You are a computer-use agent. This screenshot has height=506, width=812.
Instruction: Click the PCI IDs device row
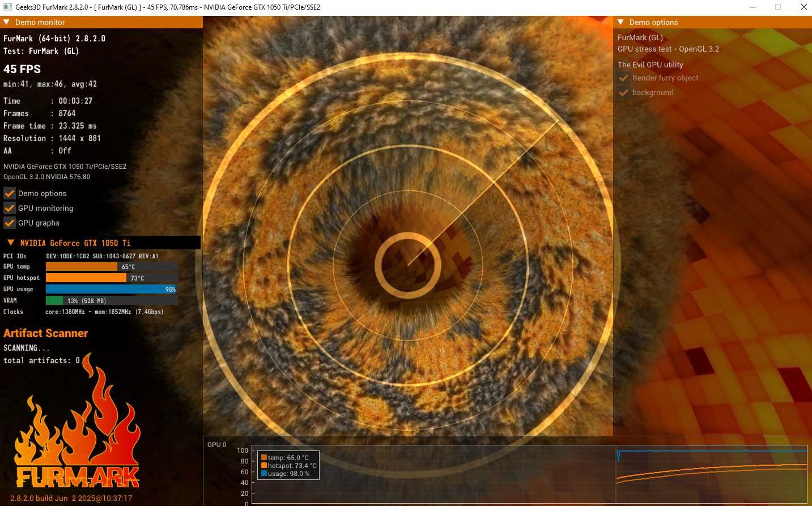[x=81, y=256]
